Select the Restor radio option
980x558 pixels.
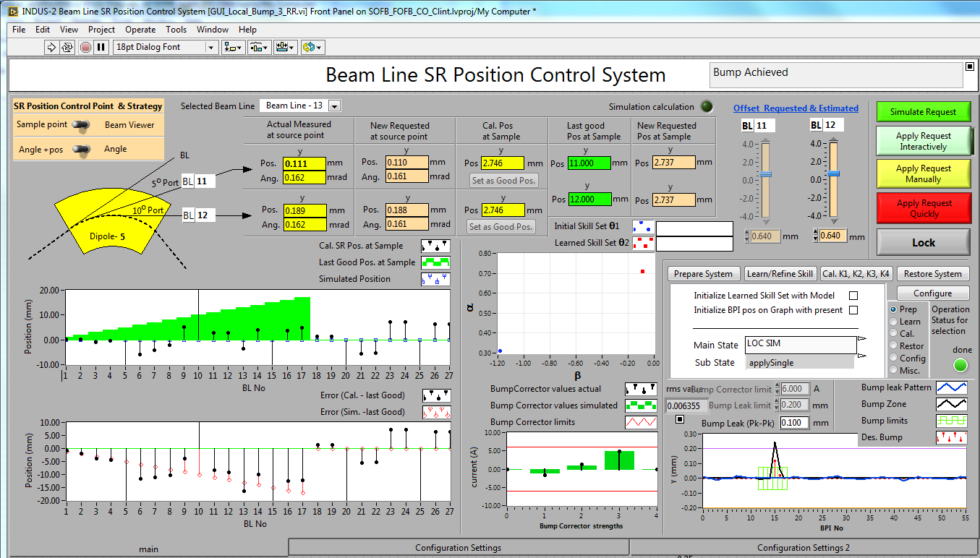[893, 346]
